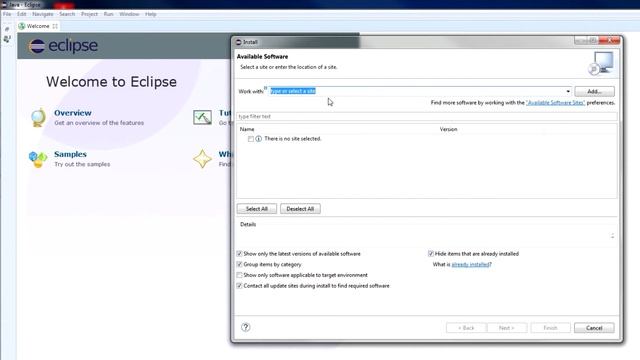The height and width of the screenshot is (360, 640).
Task: Open the Run menu
Action: coord(109,14)
